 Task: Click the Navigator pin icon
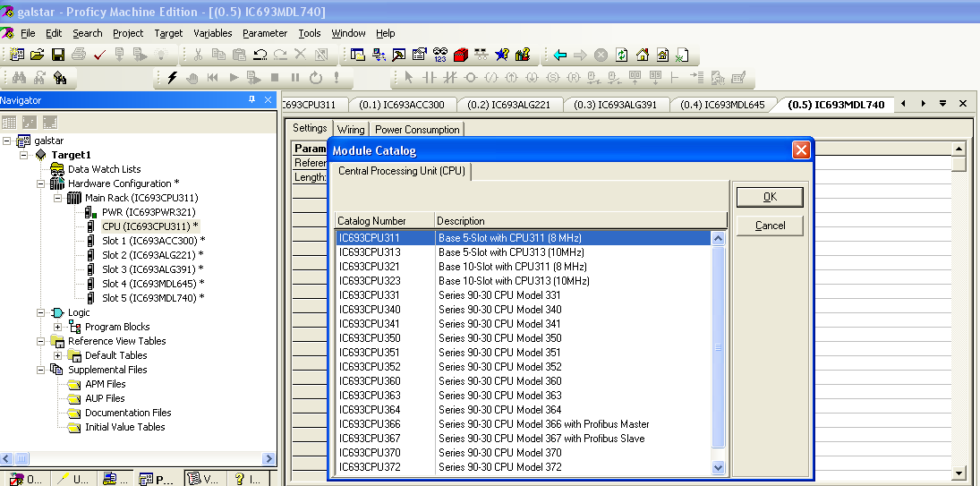pyautogui.click(x=251, y=100)
